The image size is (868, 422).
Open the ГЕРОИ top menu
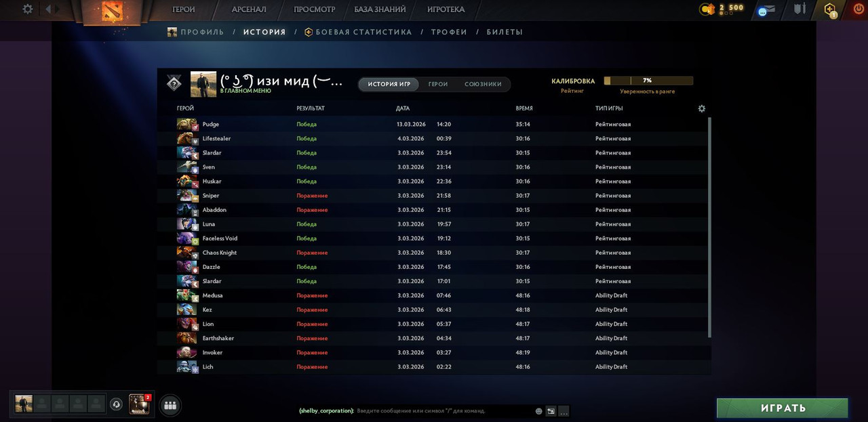[184, 9]
